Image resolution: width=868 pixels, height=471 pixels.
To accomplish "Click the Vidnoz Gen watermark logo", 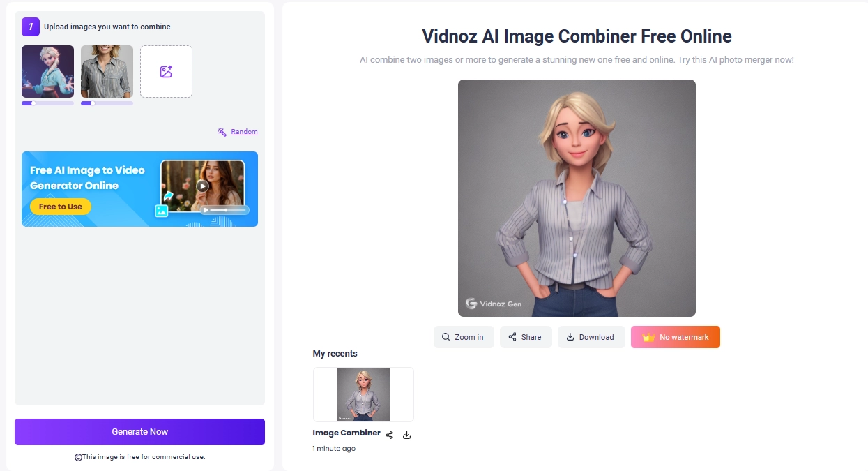I will tap(471, 304).
